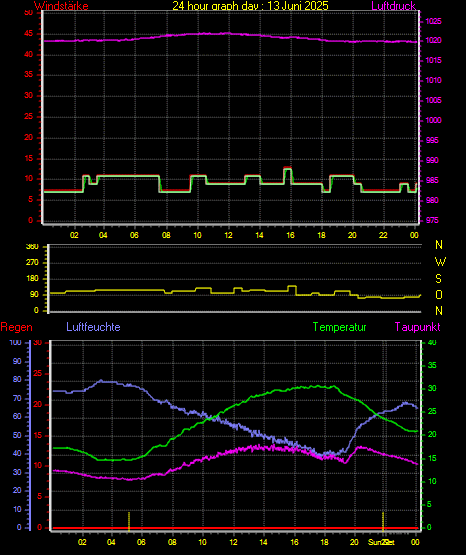Click the 1020 pressure axis value

click(x=433, y=41)
